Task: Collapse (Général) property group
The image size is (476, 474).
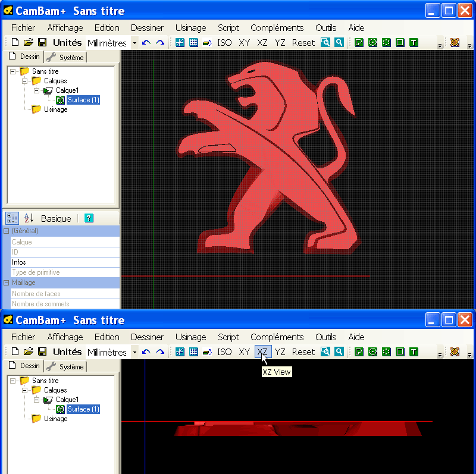Action: pos(7,231)
